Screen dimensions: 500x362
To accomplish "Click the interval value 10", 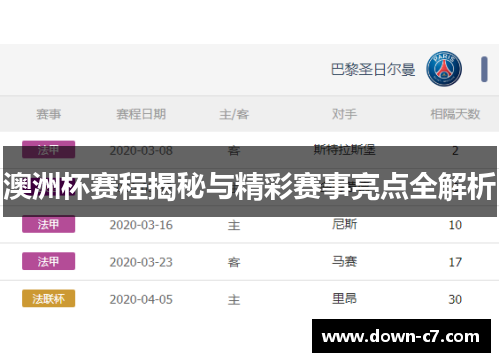I will click(455, 225).
